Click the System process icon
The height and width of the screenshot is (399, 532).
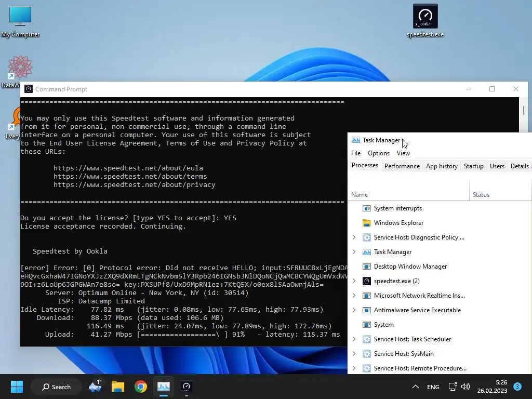(366, 325)
